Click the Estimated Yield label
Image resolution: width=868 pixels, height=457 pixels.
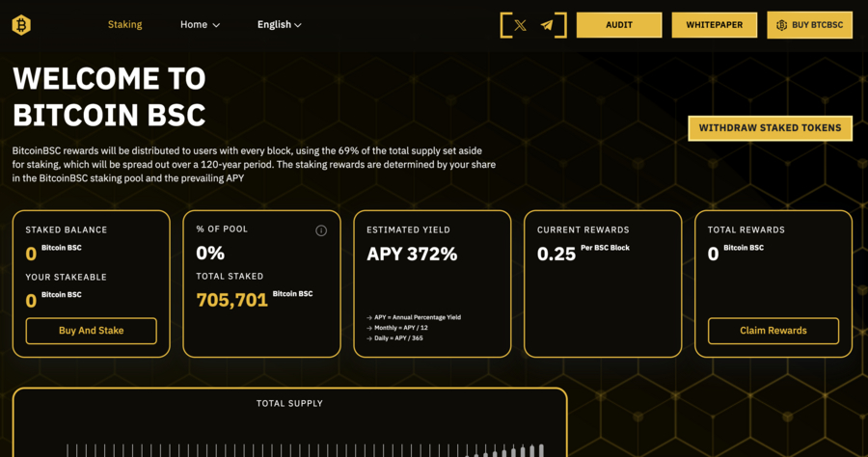409,229
